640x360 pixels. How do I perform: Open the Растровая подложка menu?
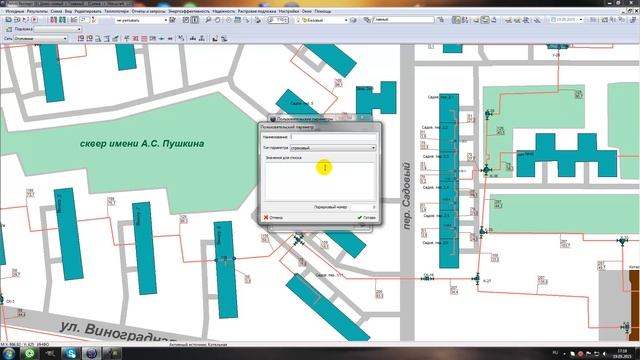(x=257, y=11)
